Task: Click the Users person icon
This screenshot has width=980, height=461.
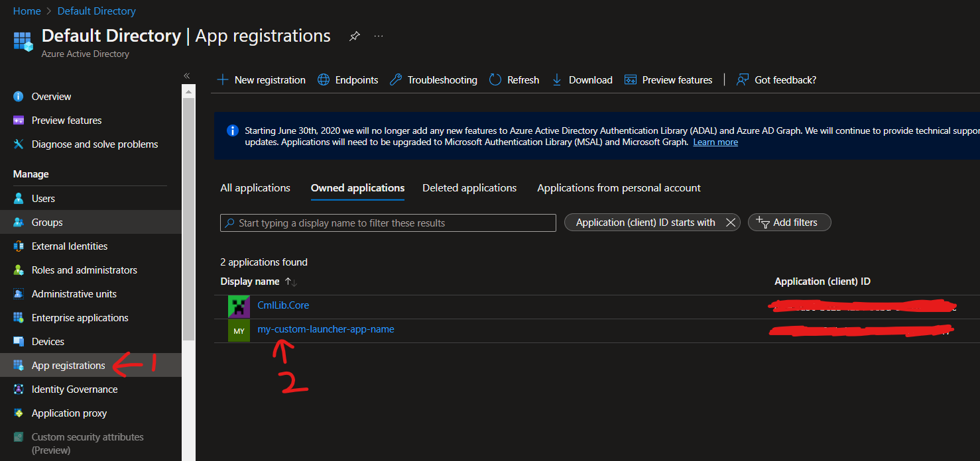Action: (19, 199)
